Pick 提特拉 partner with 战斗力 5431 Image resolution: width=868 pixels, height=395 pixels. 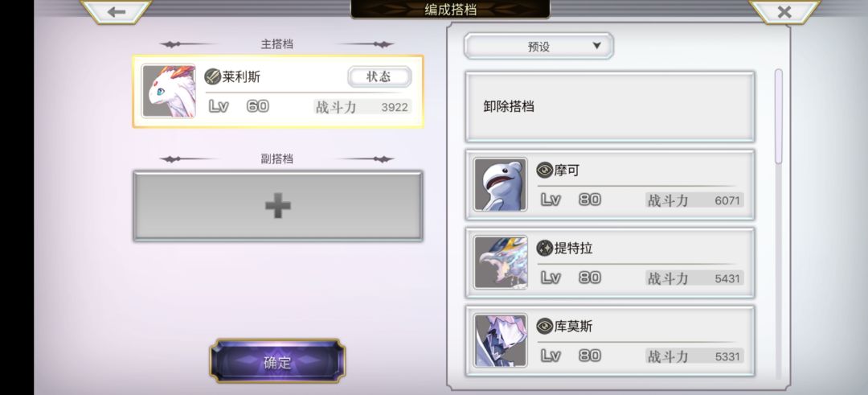610,262
